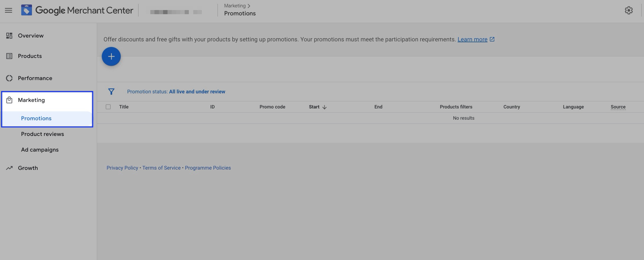Click the filter funnel icon
This screenshot has width=644, height=260.
(x=111, y=92)
